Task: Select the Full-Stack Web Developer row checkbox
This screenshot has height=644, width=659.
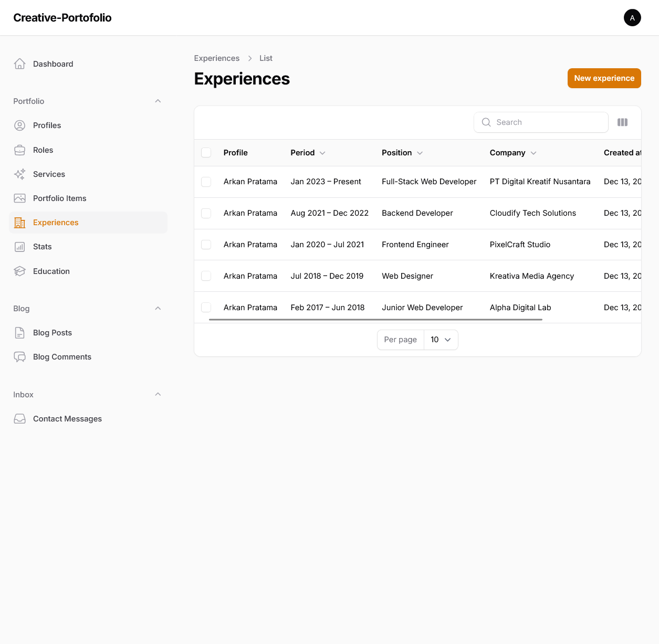Action: click(x=206, y=182)
